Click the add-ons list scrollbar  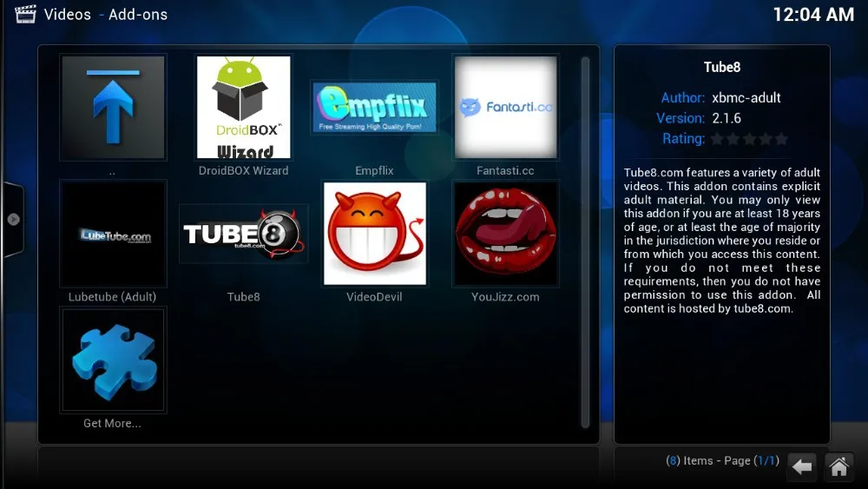pos(585,242)
